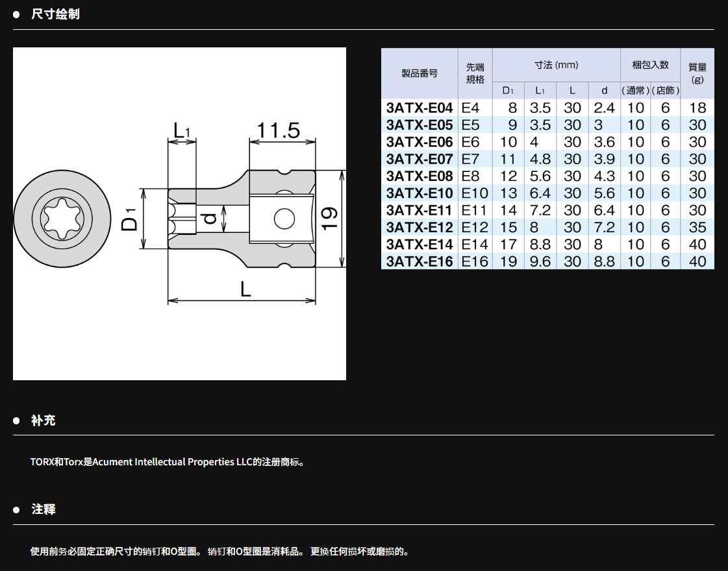Click the 製品番号 column header
Viewport: 728px width, 571px height.
(x=419, y=73)
